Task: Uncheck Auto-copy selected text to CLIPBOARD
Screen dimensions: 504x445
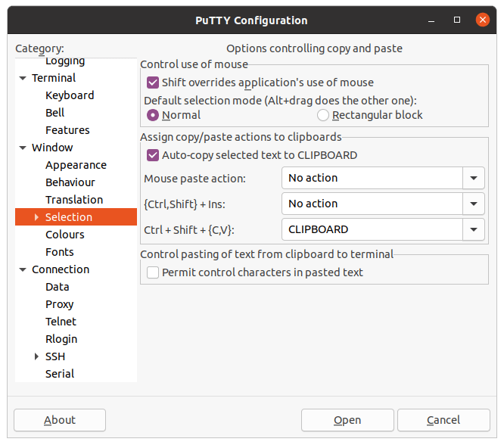Action: (152, 155)
